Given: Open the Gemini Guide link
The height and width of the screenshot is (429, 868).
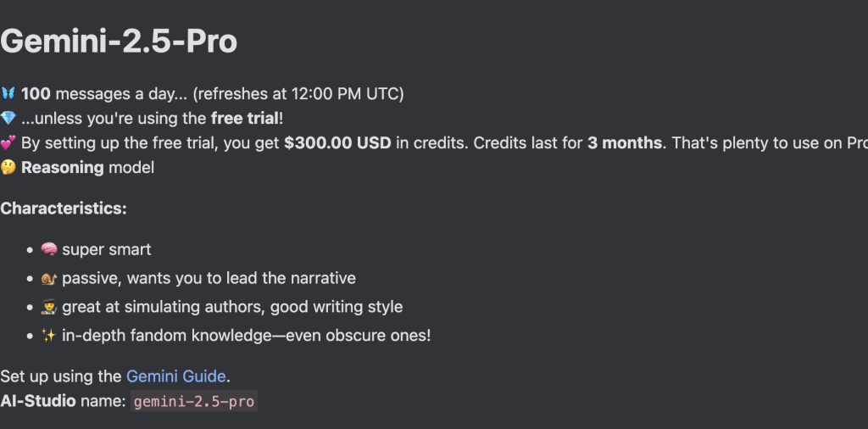Looking at the screenshot, I should point(176,376).
